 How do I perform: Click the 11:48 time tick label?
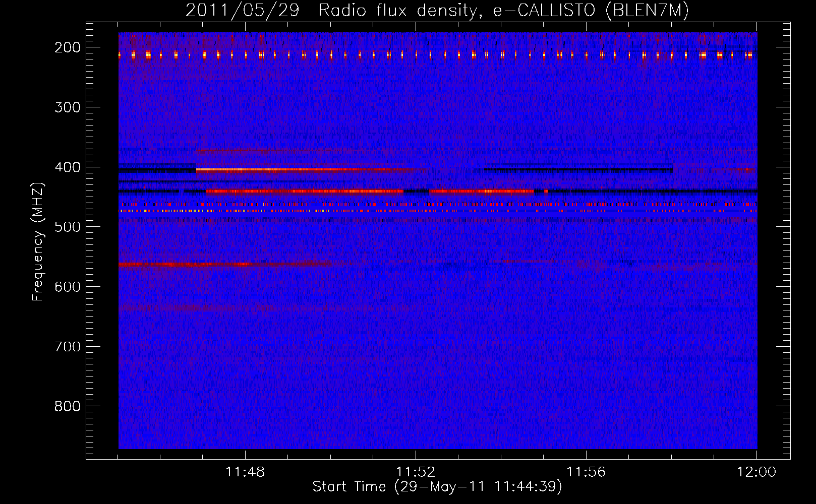tap(245, 472)
